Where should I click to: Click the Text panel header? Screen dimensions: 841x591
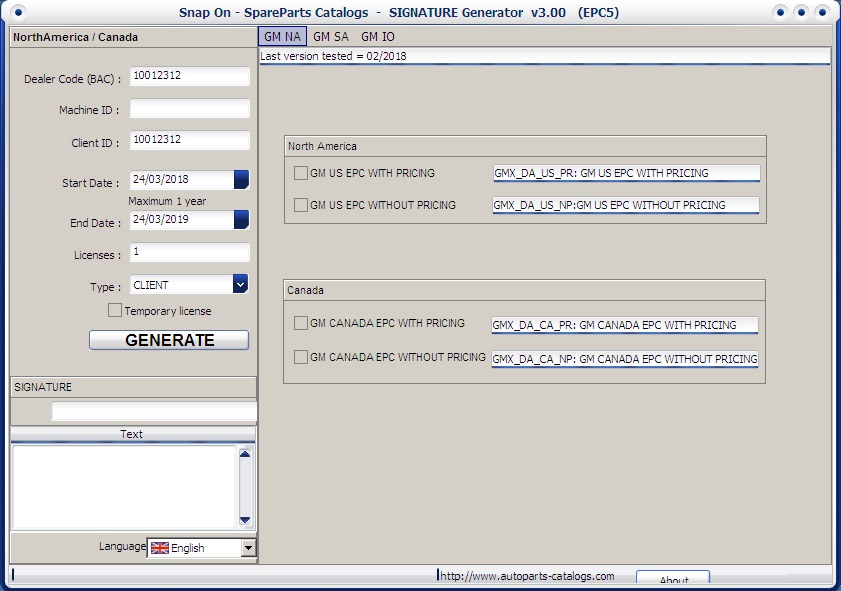(132, 434)
